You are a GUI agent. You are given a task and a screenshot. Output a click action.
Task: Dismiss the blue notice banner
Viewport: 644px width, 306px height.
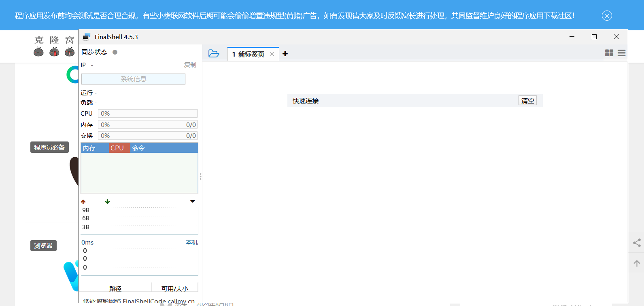click(607, 16)
